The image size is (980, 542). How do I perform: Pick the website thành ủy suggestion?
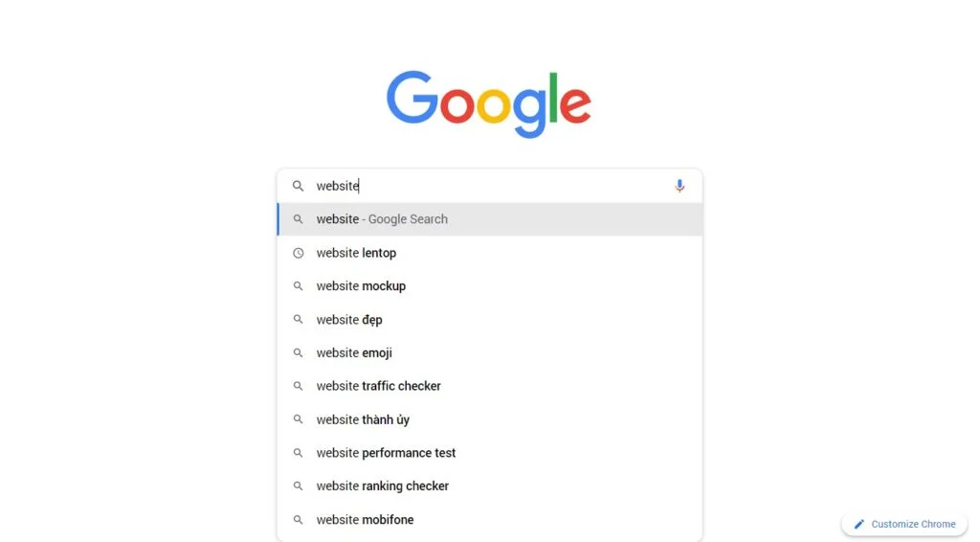point(490,419)
